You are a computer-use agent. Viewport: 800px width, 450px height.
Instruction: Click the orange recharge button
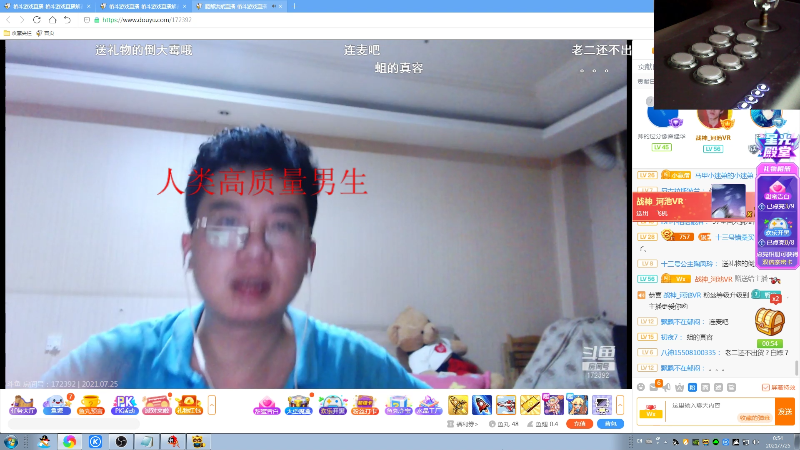point(579,424)
